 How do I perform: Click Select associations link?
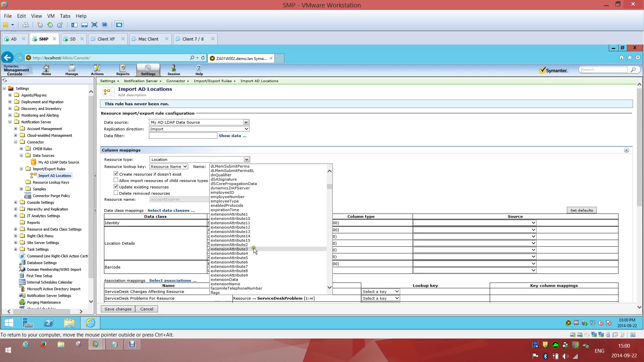pos(173,281)
